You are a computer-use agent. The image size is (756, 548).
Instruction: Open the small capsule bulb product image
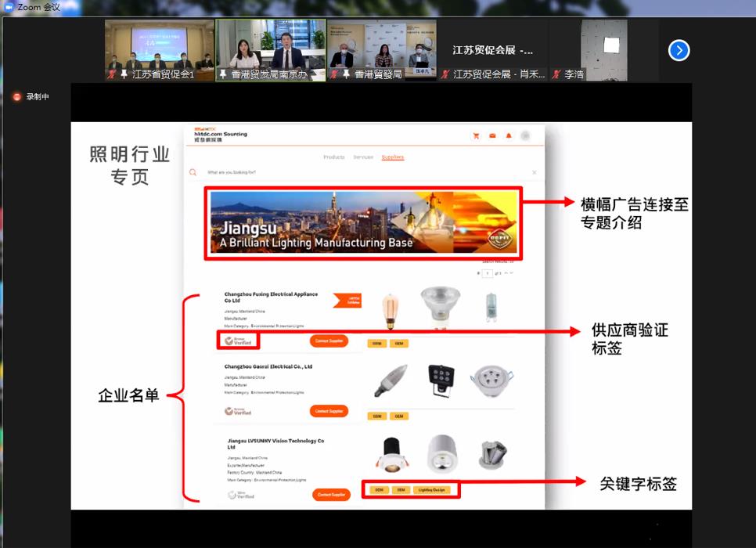(491, 308)
